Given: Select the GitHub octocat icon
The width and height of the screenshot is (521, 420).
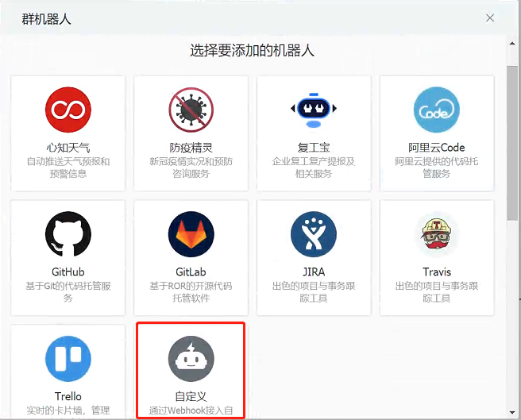Looking at the screenshot, I should (x=68, y=235).
